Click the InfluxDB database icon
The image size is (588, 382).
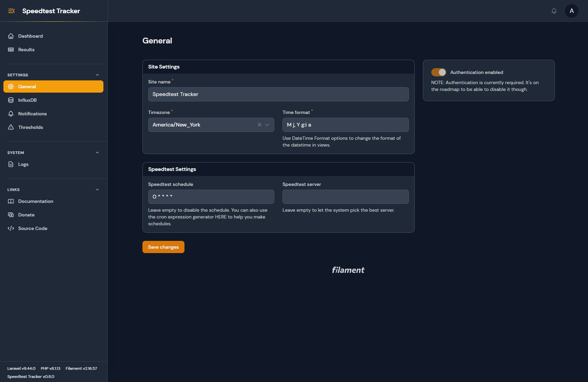11,100
